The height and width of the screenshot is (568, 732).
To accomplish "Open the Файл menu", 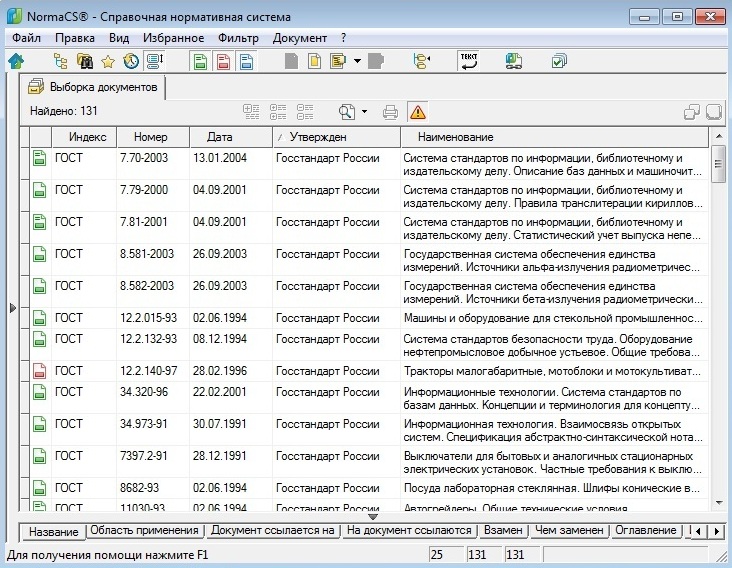I will tap(27, 38).
